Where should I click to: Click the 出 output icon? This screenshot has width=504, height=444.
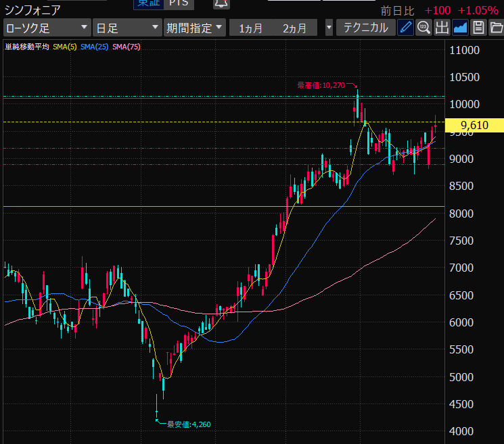click(x=442, y=28)
